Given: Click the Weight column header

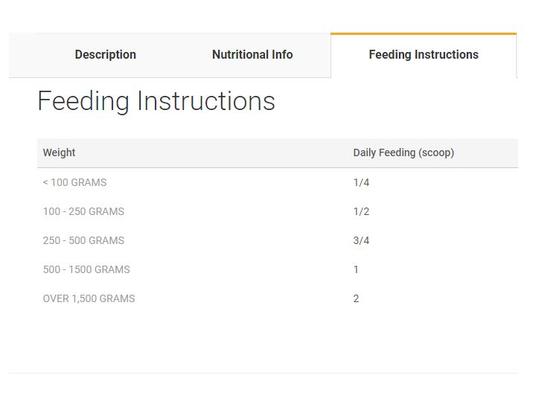Looking at the screenshot, I should point(59,153).
